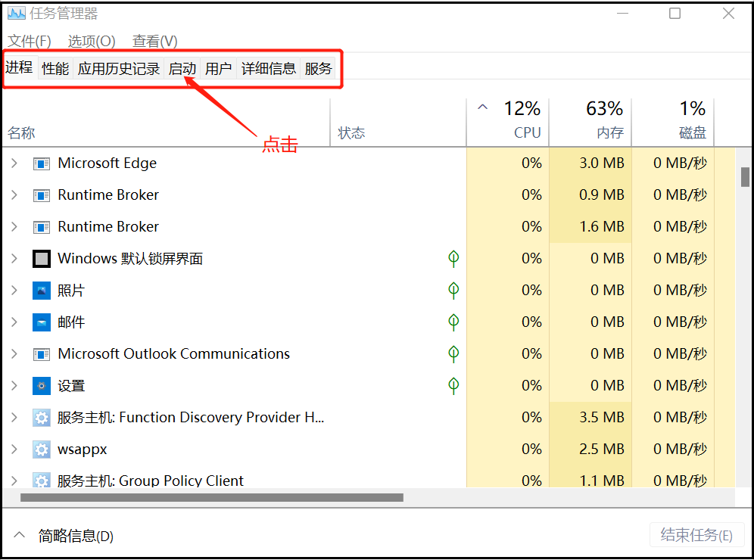Open the 选项(O) menu
The image size is (754, 560).
pyautogui.click(x=92, y=42)
